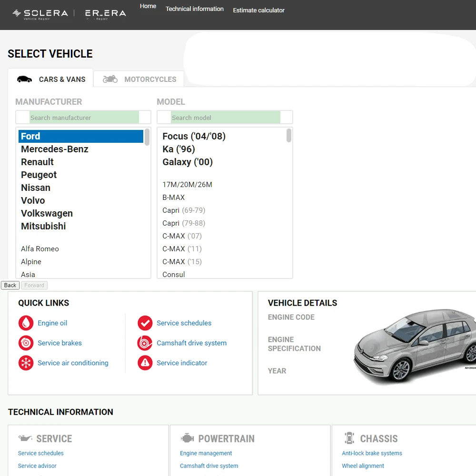This screenshot has width=476, height=476.
Task: Click the Camshaft drive system icon
Action: click(145, 343)
